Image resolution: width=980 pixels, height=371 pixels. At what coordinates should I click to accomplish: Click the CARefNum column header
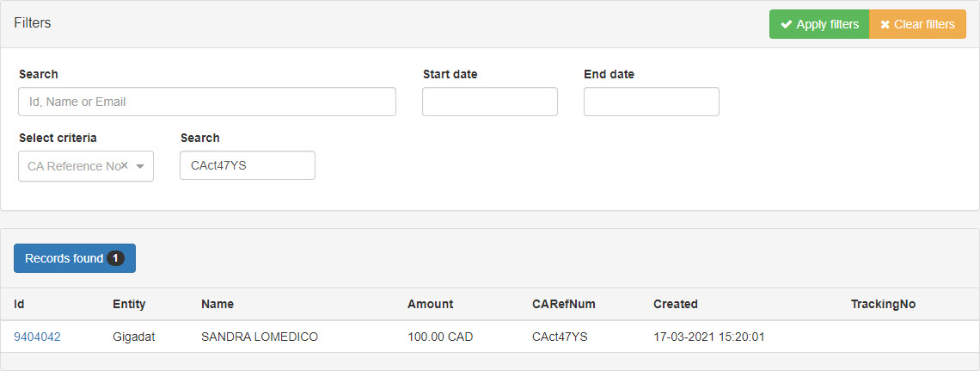(563, 304)
